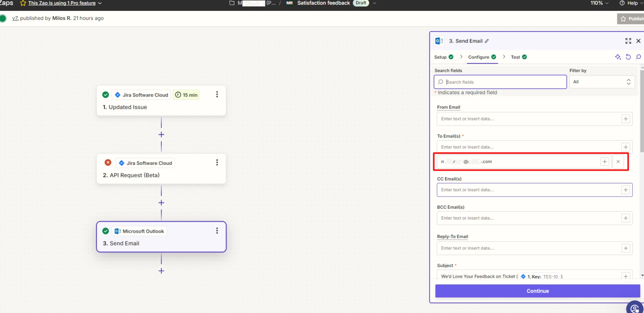This screenshot has width=644, height=313.
Task: Switch to the Setup tab
Action: pyautogui.click(x=440, y=57)
